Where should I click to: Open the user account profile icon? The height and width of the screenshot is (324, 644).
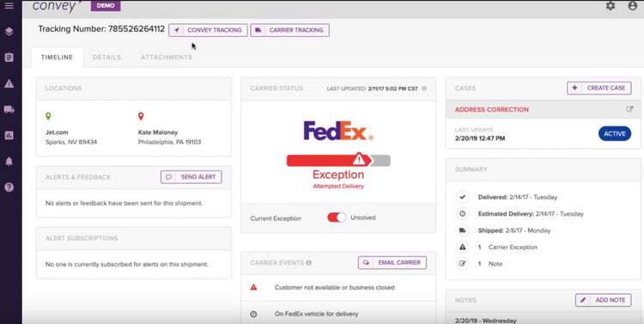pyautogui.click(x=633, y=6)
